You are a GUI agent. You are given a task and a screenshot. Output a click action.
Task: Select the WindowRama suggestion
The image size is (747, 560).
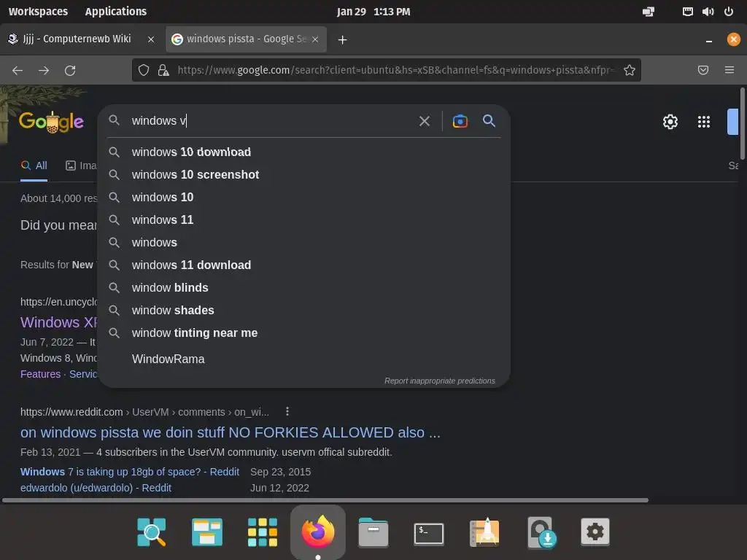[x=304, y=359]
